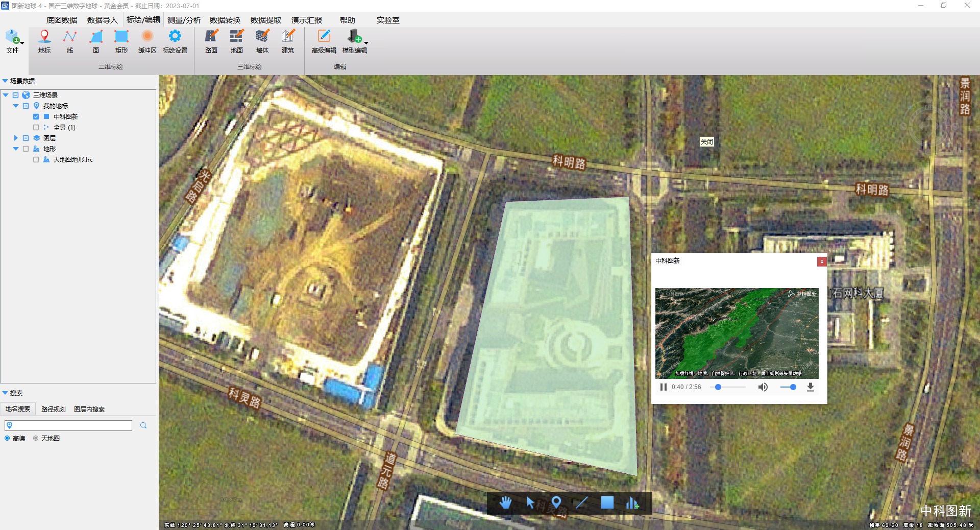Select the 地面 ground tool

coord(237,41)
